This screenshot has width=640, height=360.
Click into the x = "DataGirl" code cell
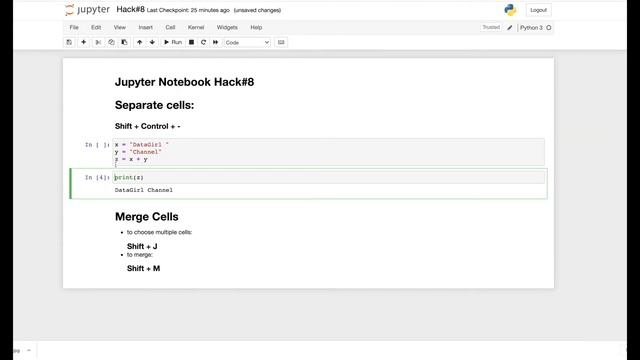(328, 152)
